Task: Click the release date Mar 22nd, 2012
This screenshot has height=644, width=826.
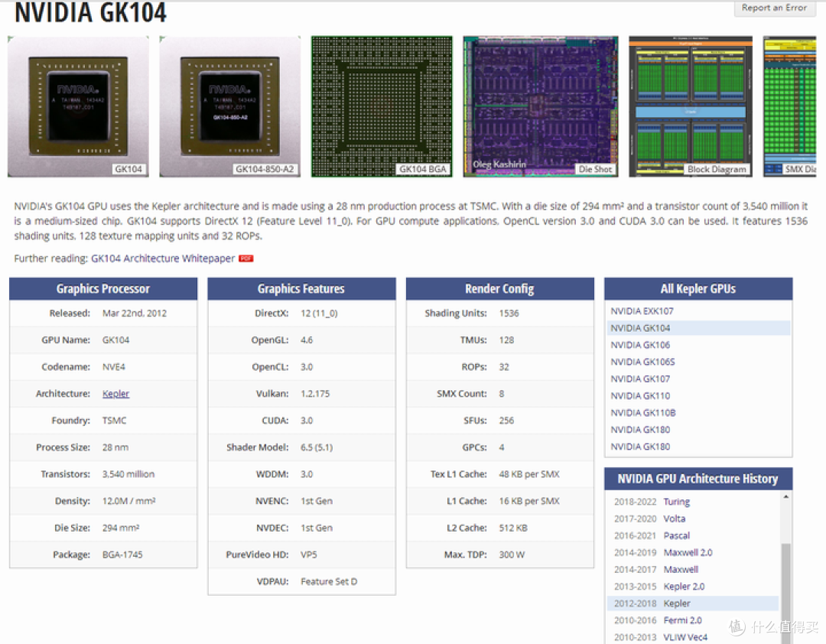Action: click(x=135, y=313)
